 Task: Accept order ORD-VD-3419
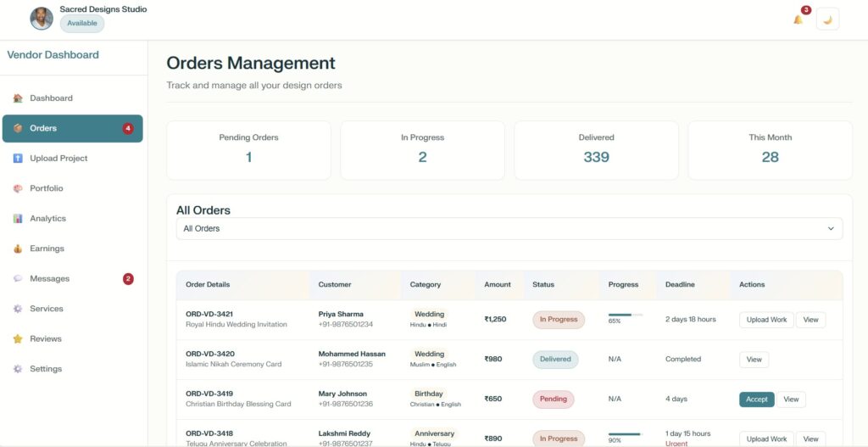pos(756,400)
